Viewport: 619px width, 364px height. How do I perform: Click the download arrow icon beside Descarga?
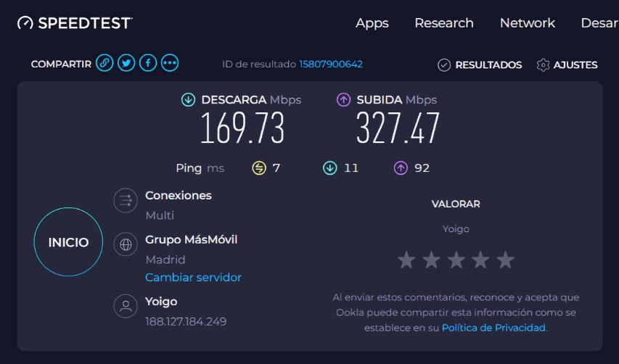click(x=188, y=100)
